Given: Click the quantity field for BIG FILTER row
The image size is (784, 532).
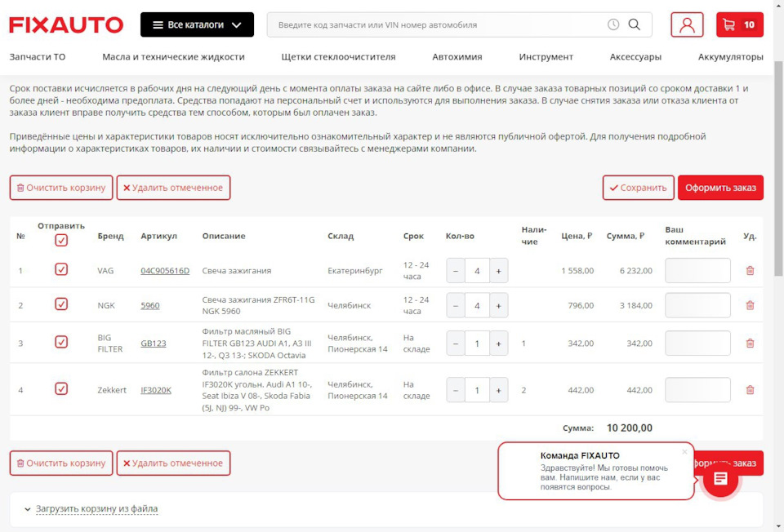Looking at the screenshot, I should click(477, 344).
